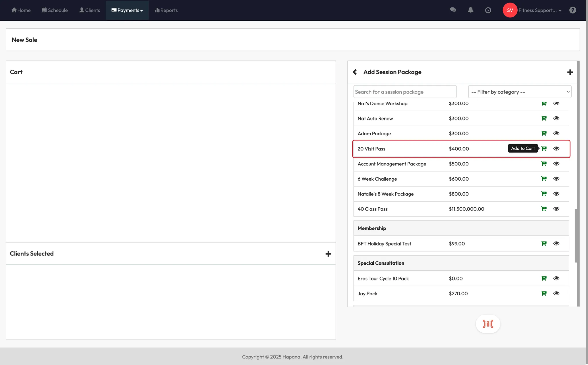Viewport: 588px width, 365px height.
Task: Open the help question mark icon
Action: pyautogui.click(x=572, y=10)
